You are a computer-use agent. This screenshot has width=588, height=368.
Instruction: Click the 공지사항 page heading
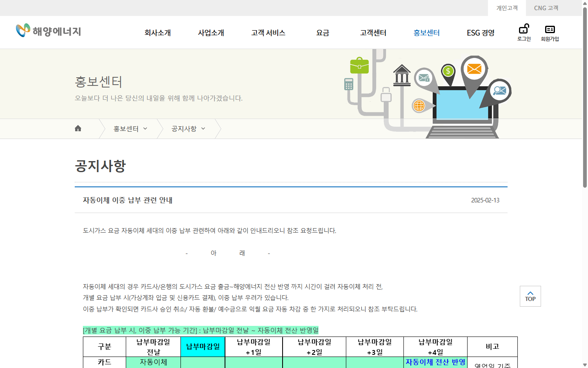click(x=100, y=166)
